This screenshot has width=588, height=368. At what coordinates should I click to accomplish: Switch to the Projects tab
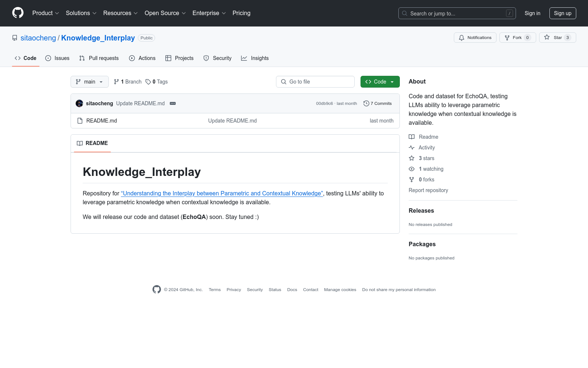click(x=179, y=58)
